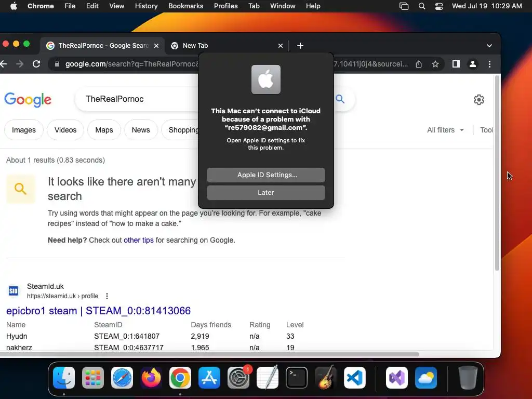Open GarageBand from the dock
Viewport: 532px width, 399px height.
click(x=326, y=378)
